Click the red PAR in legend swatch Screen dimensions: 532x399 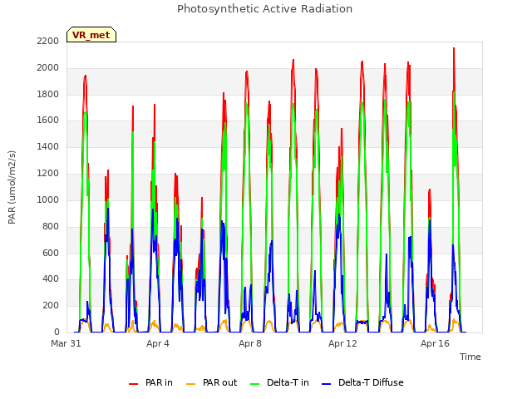[133, 384]
